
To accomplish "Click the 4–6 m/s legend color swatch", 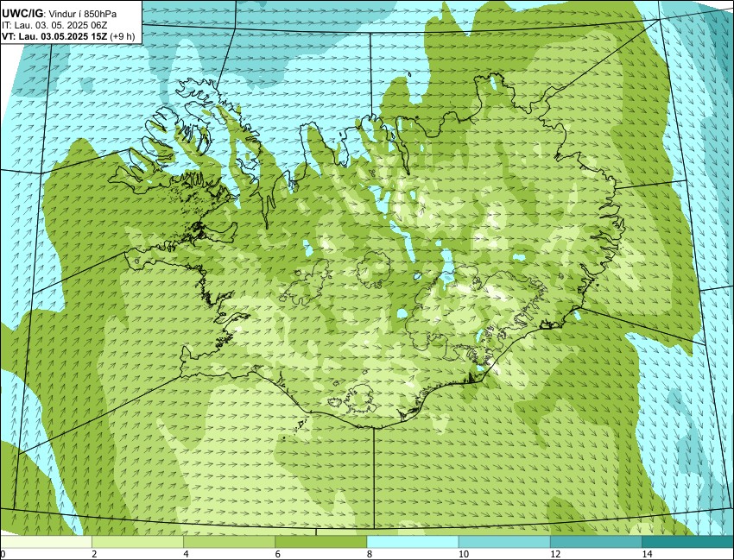I will pyautogui.click(x=230, y=542).
